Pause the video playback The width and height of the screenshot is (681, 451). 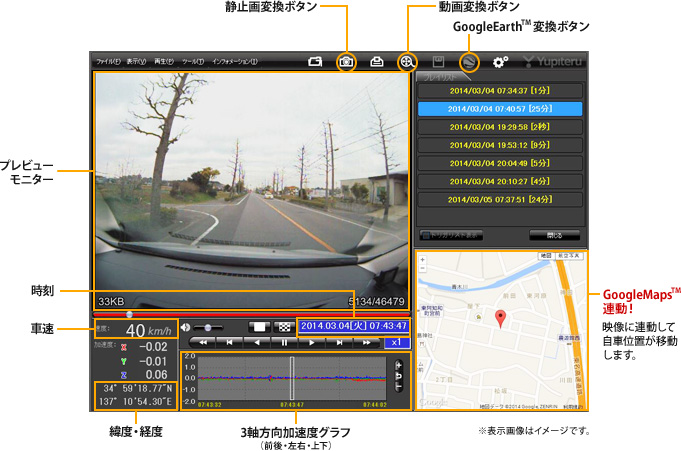[284, 342]
